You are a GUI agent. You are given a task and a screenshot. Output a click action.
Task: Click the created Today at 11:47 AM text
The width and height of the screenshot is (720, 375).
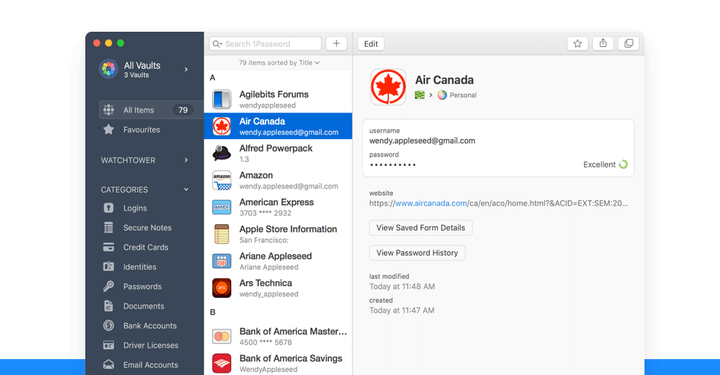click(402, 310)
